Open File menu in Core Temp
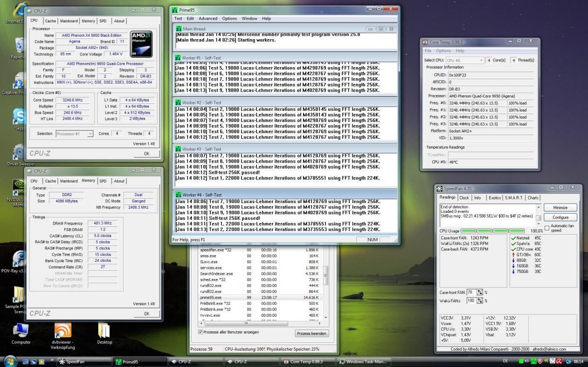 pos(428,50)
